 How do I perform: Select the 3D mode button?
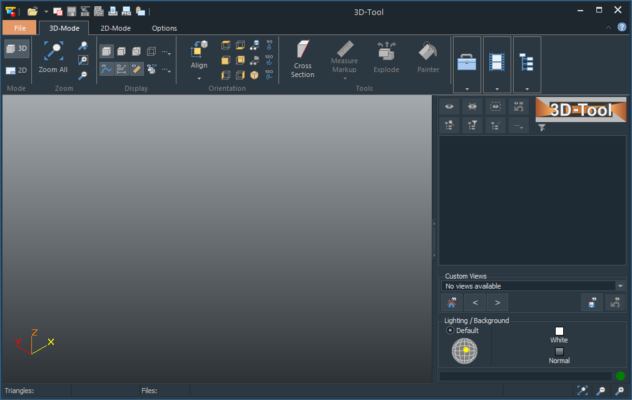tap(17, 49)
